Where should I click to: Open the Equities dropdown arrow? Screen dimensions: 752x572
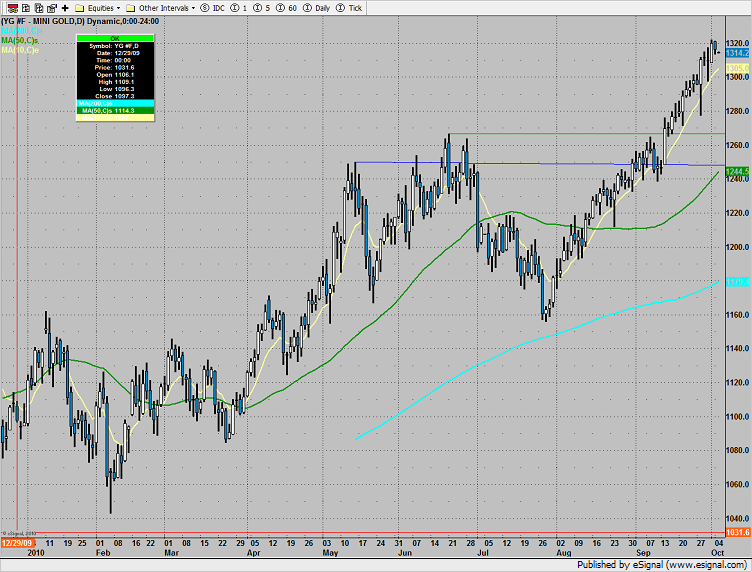[x=118, y=8]
